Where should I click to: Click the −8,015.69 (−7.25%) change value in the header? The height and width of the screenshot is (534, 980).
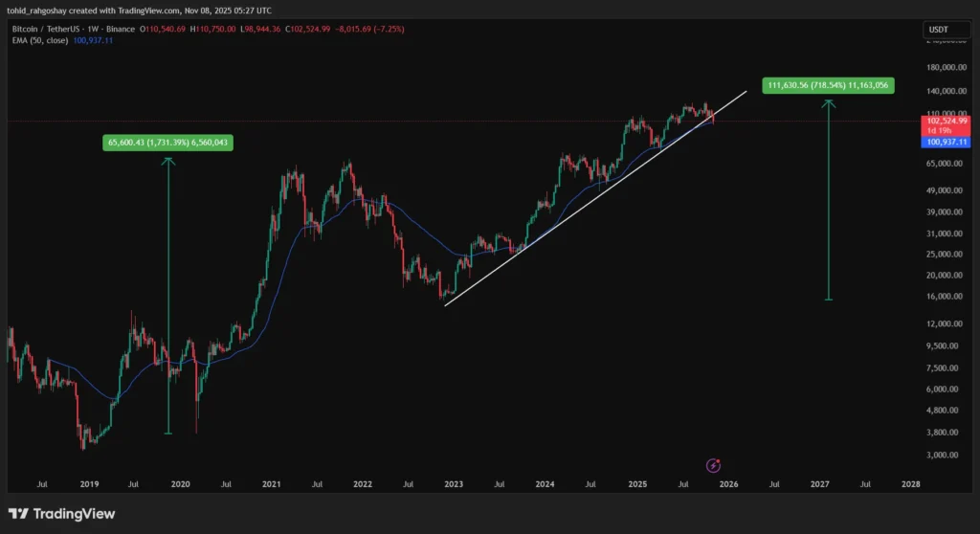pyautogui.click(x=367, y=30)
